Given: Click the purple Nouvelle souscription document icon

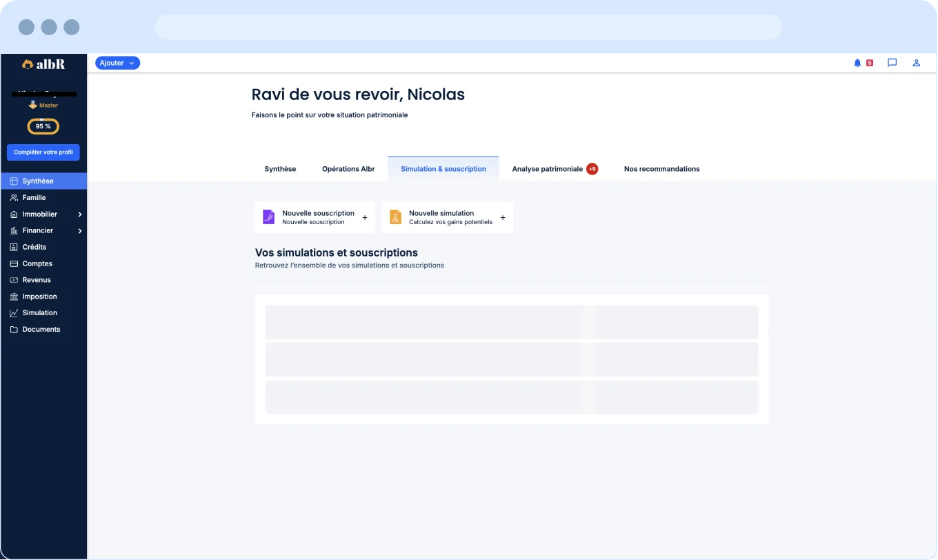Looking at the screenshot, I should (x=268, y=217).
